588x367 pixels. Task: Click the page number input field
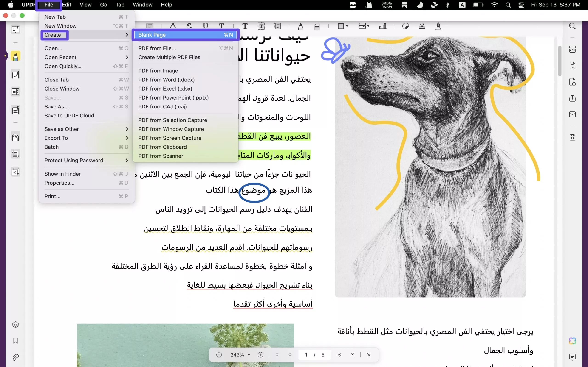(x=306, y=355)
